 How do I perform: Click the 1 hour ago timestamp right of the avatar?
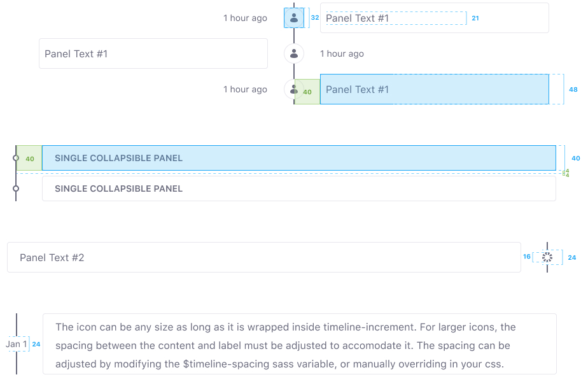pyautogui.click(x=342, y=53)
